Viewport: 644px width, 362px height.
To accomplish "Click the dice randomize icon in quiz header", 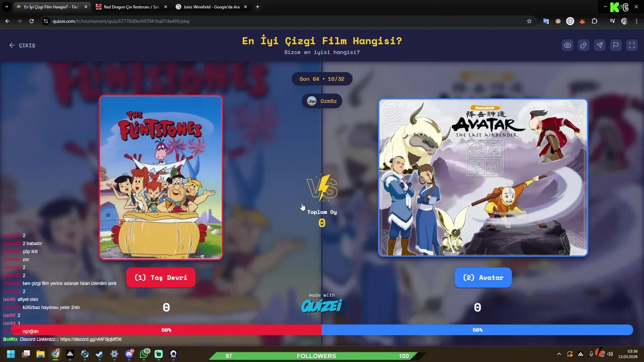I will pyautogui.click(x=584, y=45).
